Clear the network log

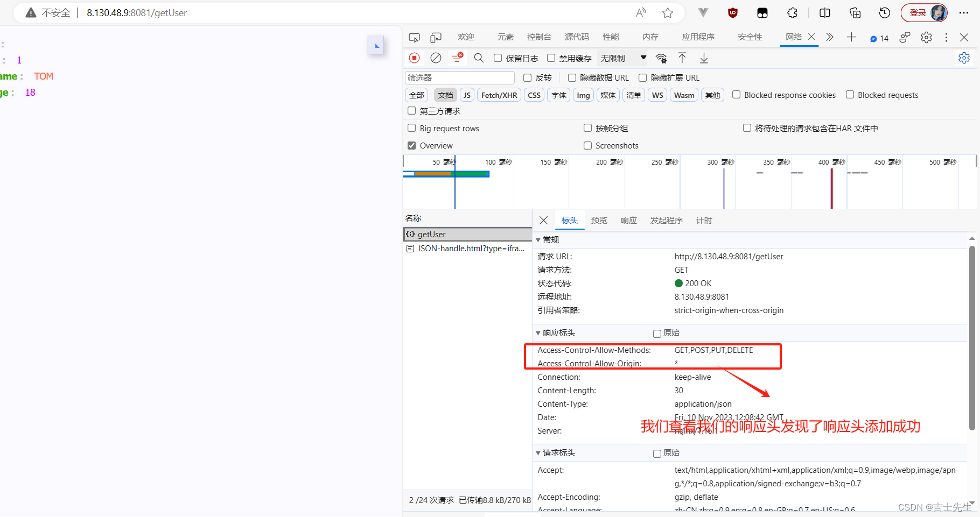pyautogui.click(x=436, y=58)
